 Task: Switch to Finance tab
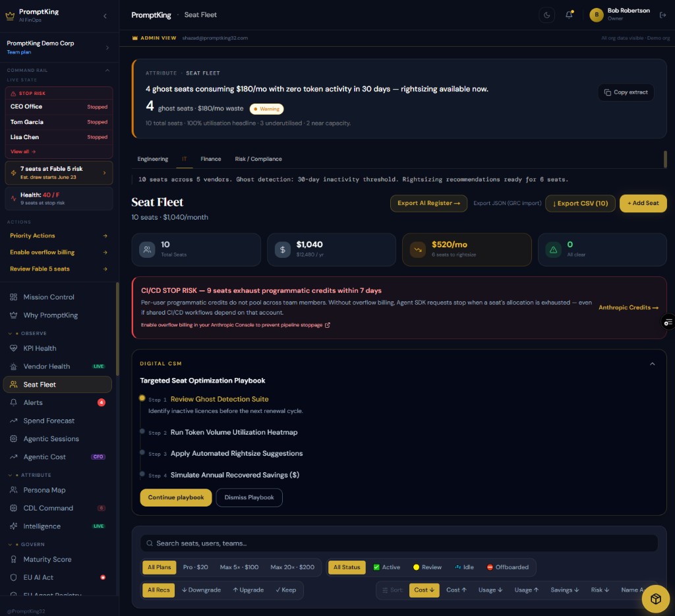[x=211, y=158]
